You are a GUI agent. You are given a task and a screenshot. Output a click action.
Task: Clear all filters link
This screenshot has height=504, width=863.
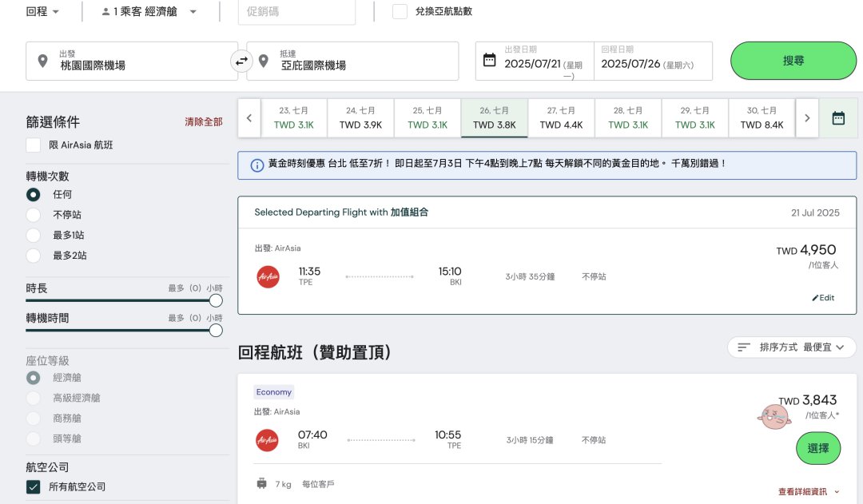point(204,121)
